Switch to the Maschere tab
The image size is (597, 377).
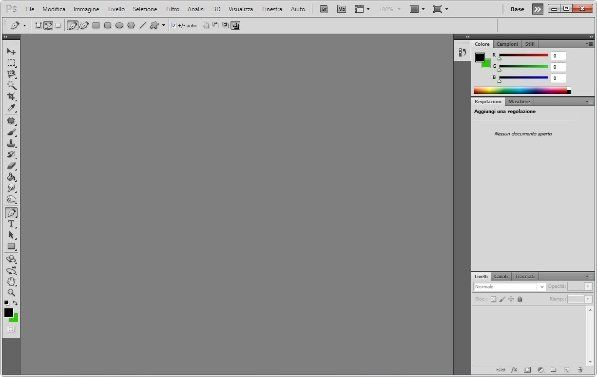point(519,102)
